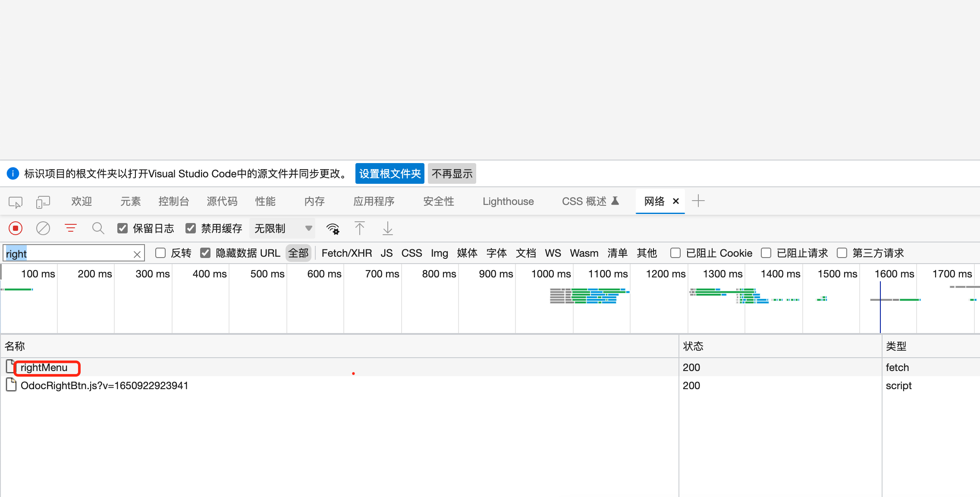
Task: Filter by Fetch/XHR requests
Action: pos(347,253)
